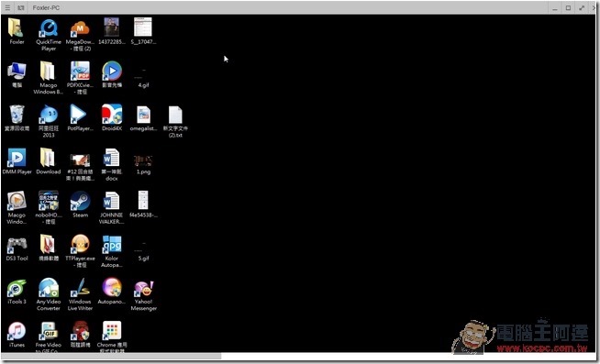Select the JOHNNIE WALKER... Word document
Image resolution: width=600 pixels, height=364 pixels.
point(112,201)
